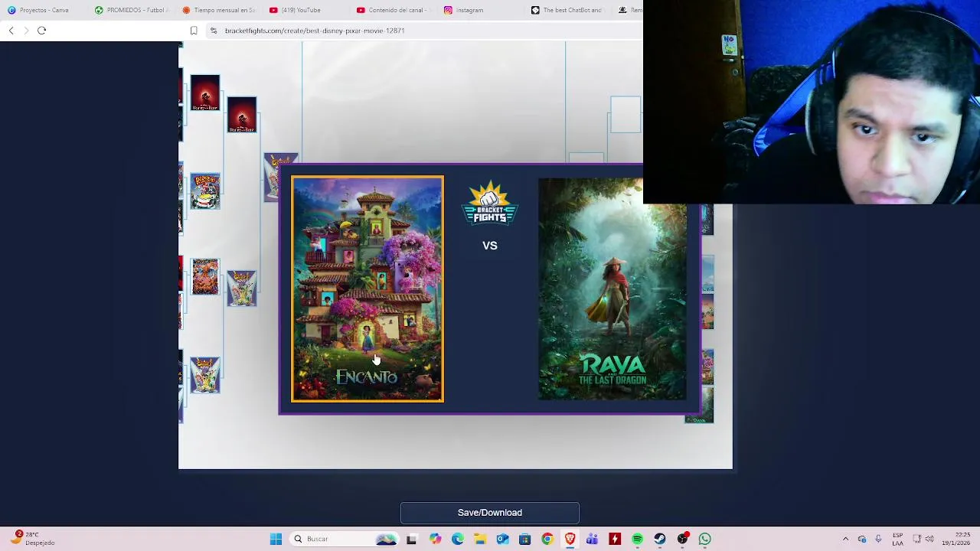Switch to The best ChatBot tab

click(568, 10)
